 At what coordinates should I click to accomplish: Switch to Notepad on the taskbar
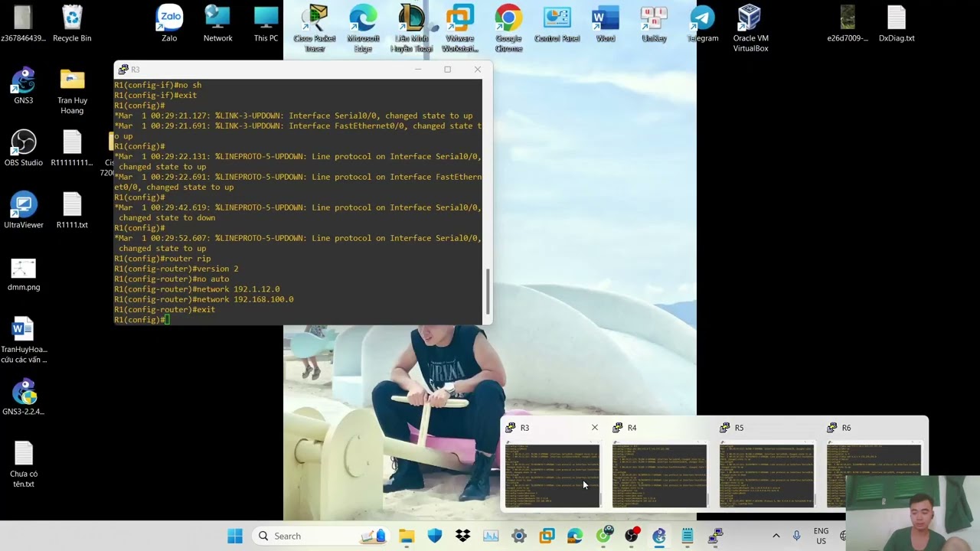tap(688, 536)
